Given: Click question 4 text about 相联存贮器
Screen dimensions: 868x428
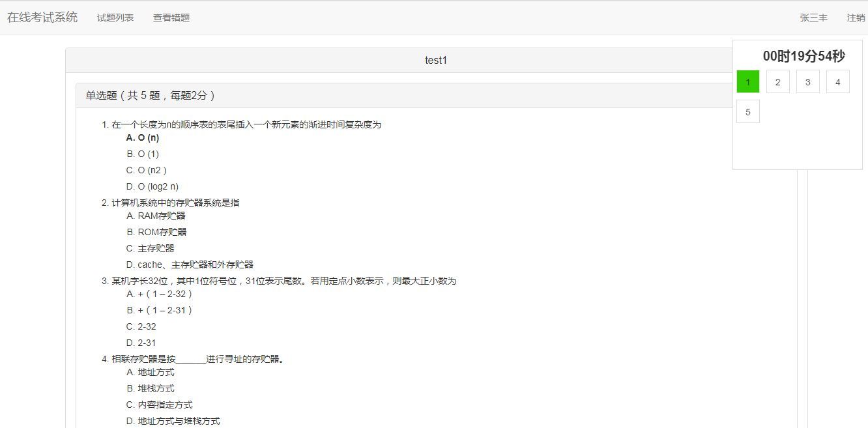Looking at the screenshot, I should pos(198,359).
